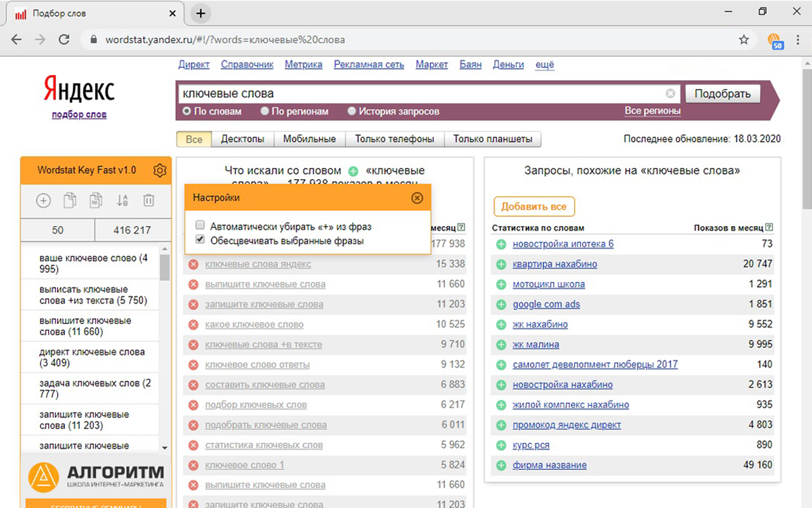Add green plus next to 'Что искали со словом'
Image resolution: width=812 pixels, height=508 pixels.
click(353, 171)
